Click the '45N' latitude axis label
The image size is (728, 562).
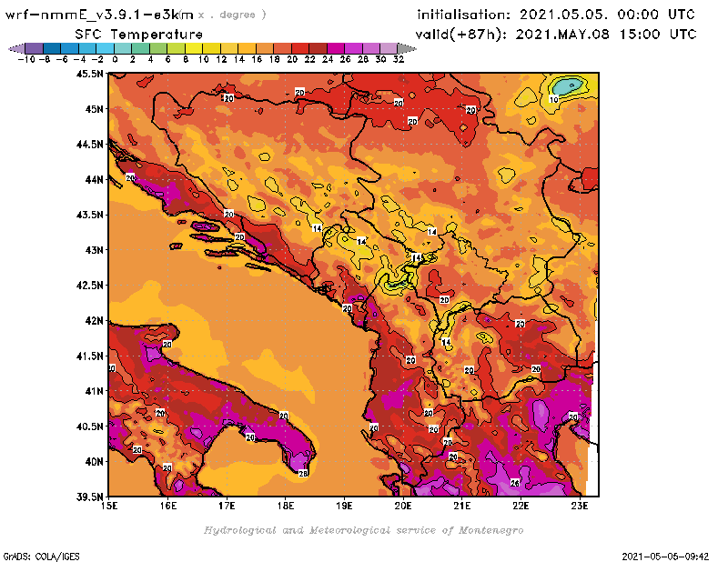pos(94,109)
